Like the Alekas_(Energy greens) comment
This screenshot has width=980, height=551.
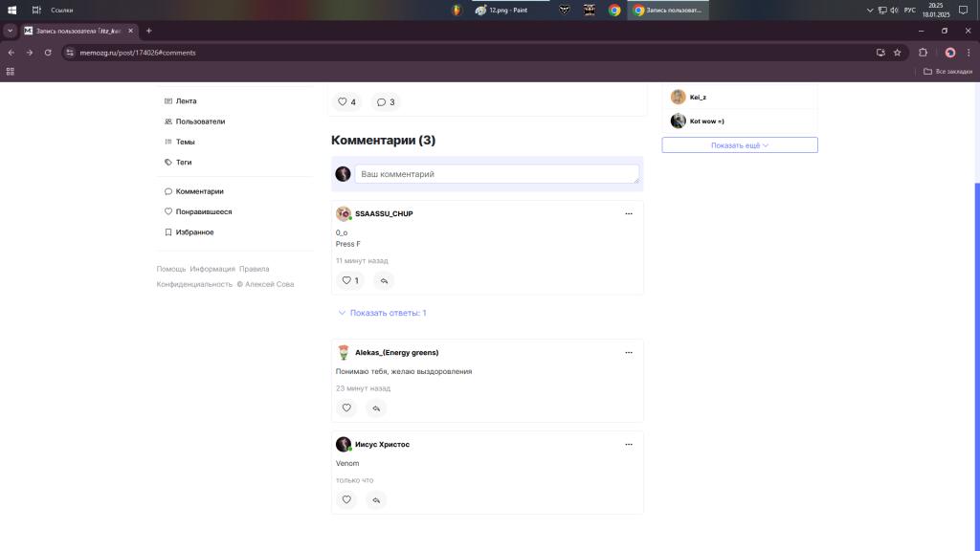pos(346,408)
